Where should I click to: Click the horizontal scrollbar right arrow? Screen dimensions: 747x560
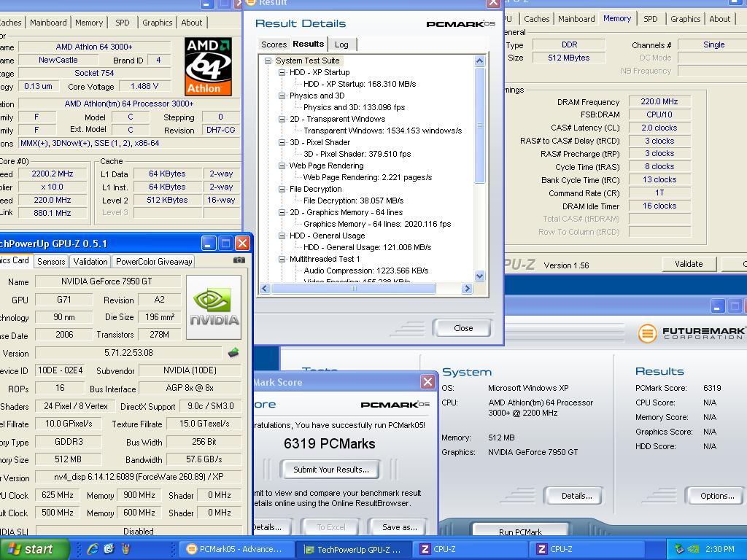tap(468, 288)
